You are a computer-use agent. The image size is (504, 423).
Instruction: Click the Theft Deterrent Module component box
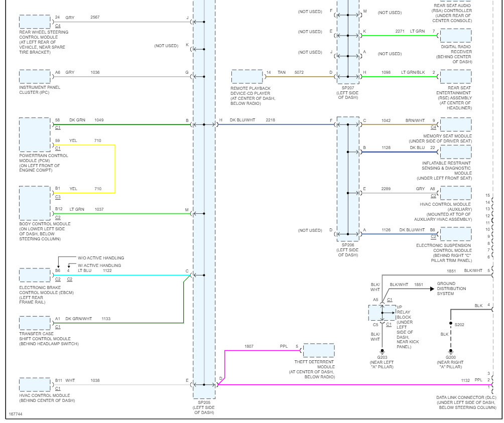click(x=319, y=350)
